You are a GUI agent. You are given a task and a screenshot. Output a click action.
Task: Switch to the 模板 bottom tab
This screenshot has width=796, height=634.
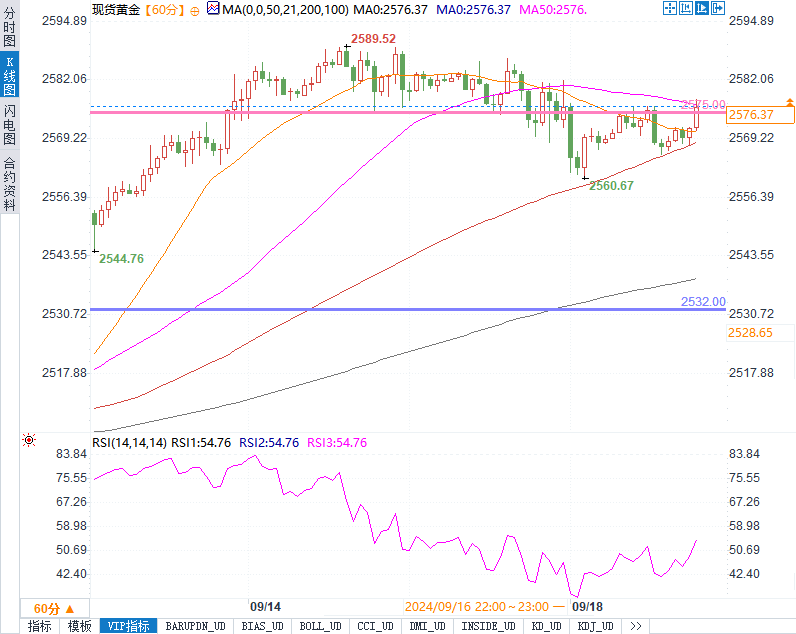[79, 626]
